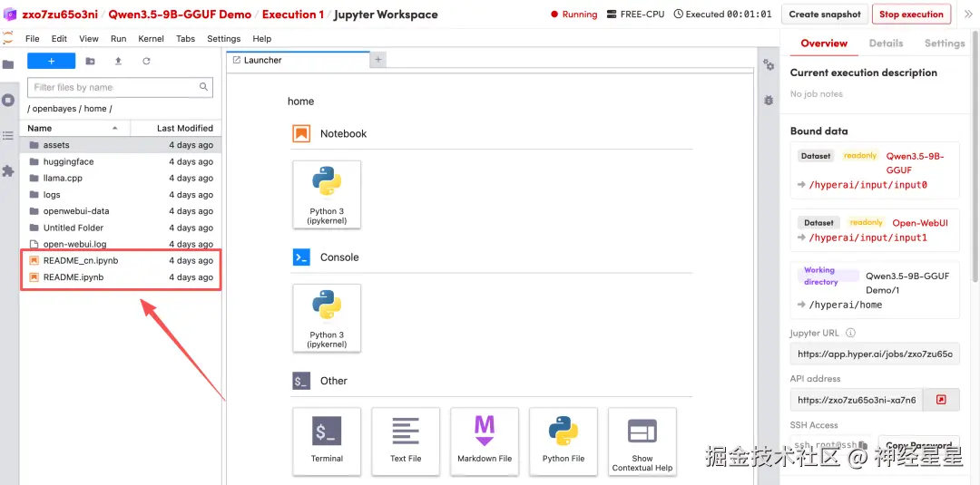Click the hyper.ai purple logo icon
This screenshot has width=980, height=485.
pyautogui.click(x=10, y=14)
